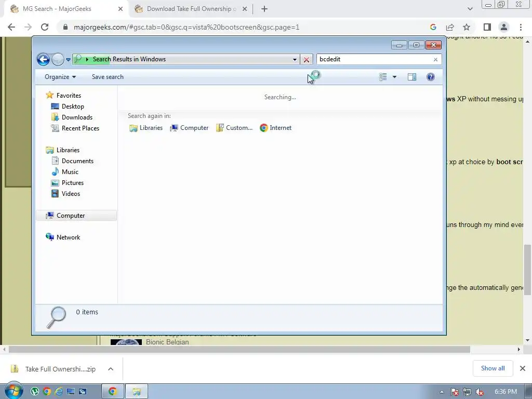Open Chrome three-dot menu

tap(521, 27)
